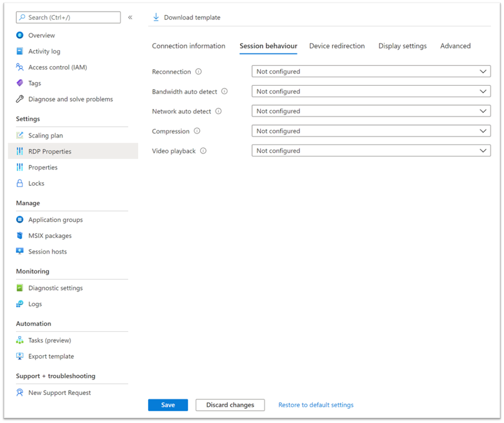Click the New Support Request person icon

pyautogui.click(x=19, y=393)
